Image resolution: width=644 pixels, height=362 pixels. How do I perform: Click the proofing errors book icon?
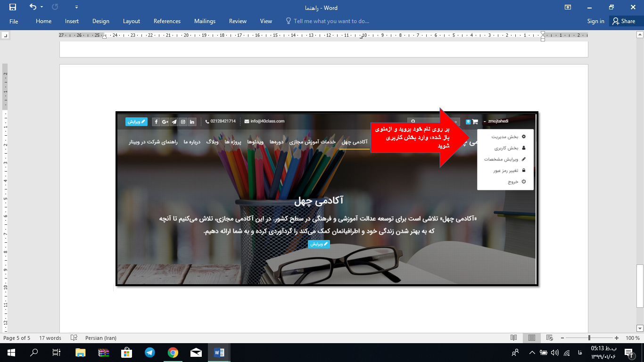(x=74, y=338)
